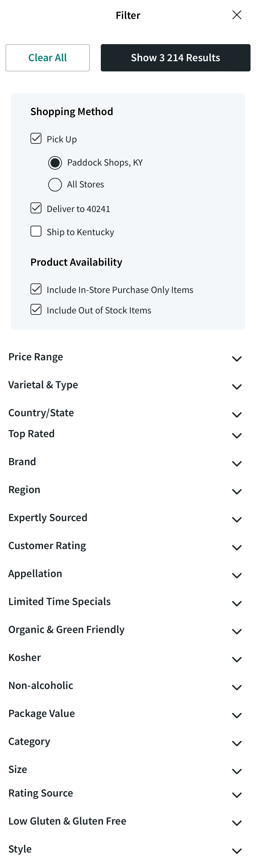
Task: Uncheck Deliver to 40241
Action: click(36, 208)
